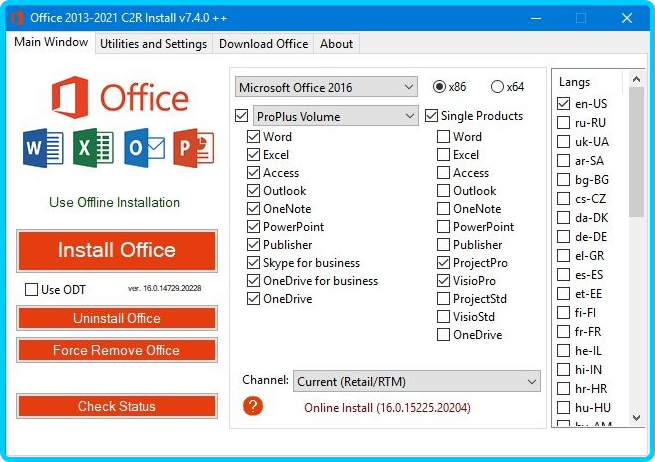The height and width of the screenshot is (462, 655).
Task: Uncheck the ProPlus Volume suite checkbox
Action: (x=241, y=115)
